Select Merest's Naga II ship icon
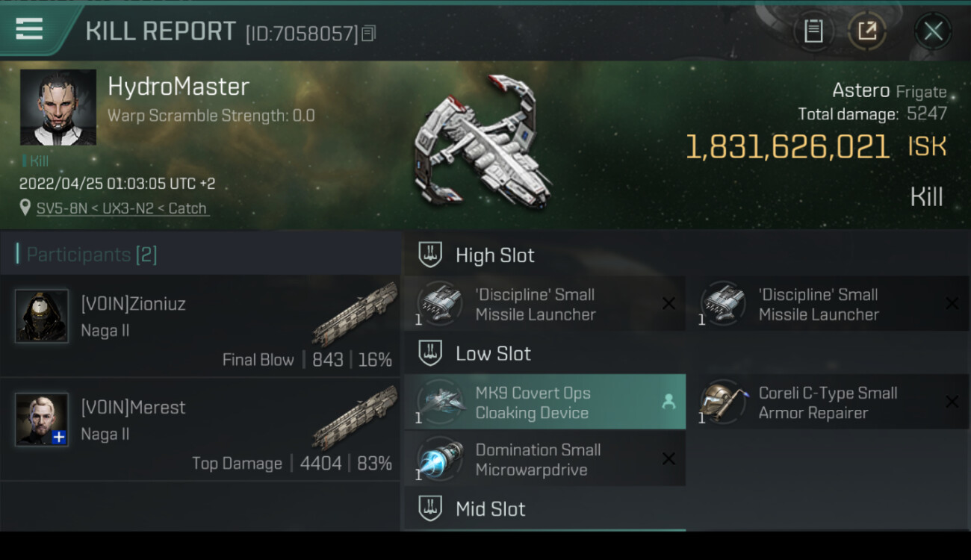971x560 pixels. point(355,417)
